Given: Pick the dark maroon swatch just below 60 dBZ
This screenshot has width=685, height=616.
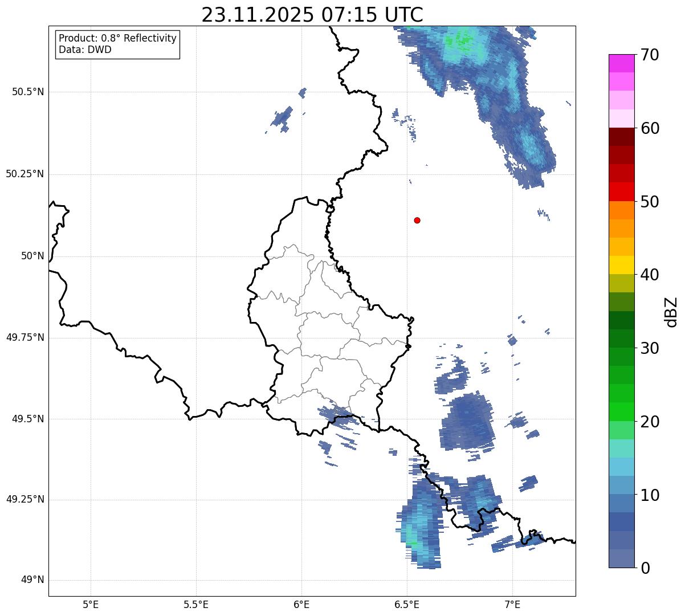Looking at the screenshot, I should pyautogui.click(x=622, y=137).
